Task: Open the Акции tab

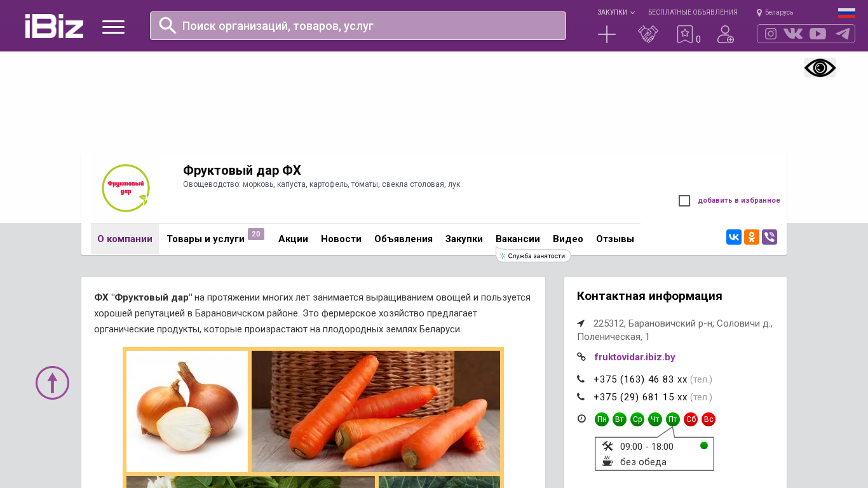Action: [293, 239]
